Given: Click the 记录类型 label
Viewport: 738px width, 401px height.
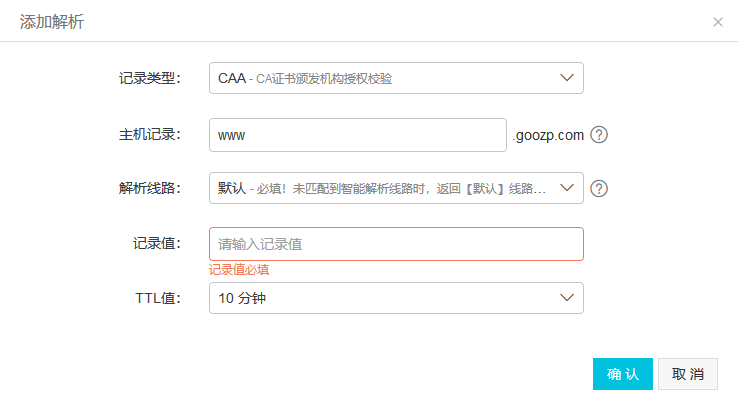Looking at the screenshot, I should point(150,78).
